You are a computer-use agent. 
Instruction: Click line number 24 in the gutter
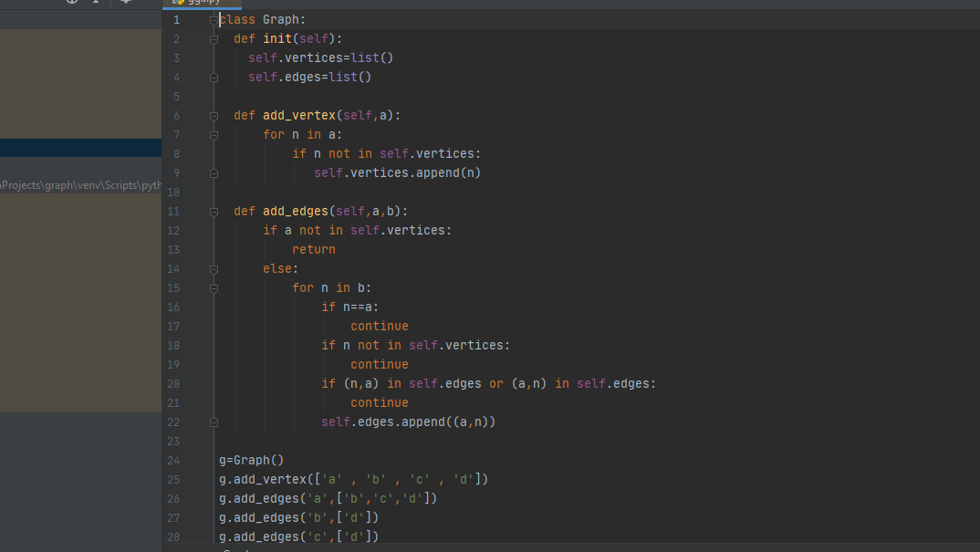[x=173, y=460]
